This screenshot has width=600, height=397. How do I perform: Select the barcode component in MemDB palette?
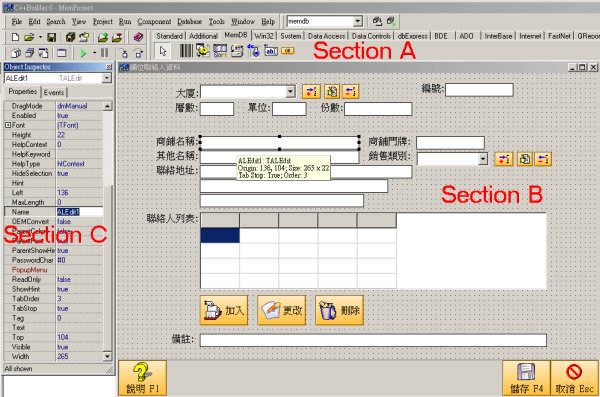pyautogui.click(x=186, y=51)
